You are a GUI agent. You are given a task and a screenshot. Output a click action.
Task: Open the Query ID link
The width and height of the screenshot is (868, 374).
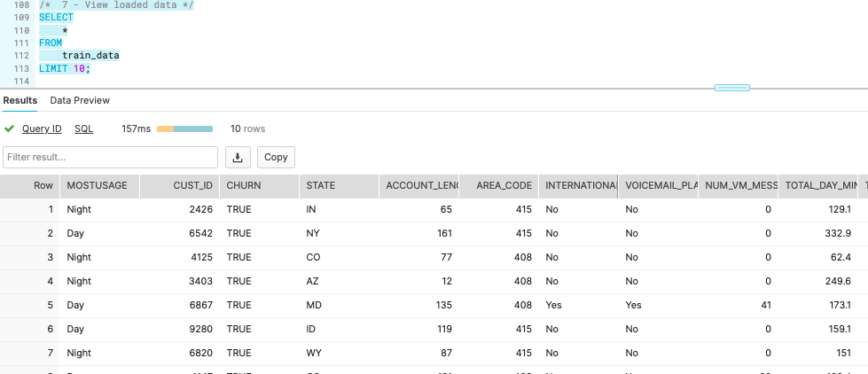coord(42,129)
